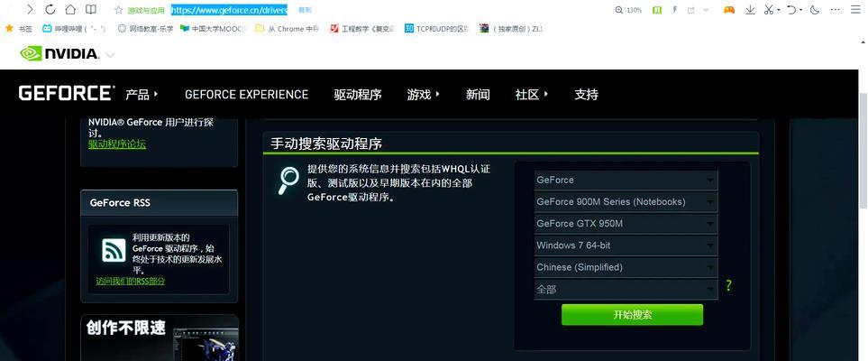The image size is (868, 361).
Task: Open the 游戏 games menu
Action: click(424, 94)
